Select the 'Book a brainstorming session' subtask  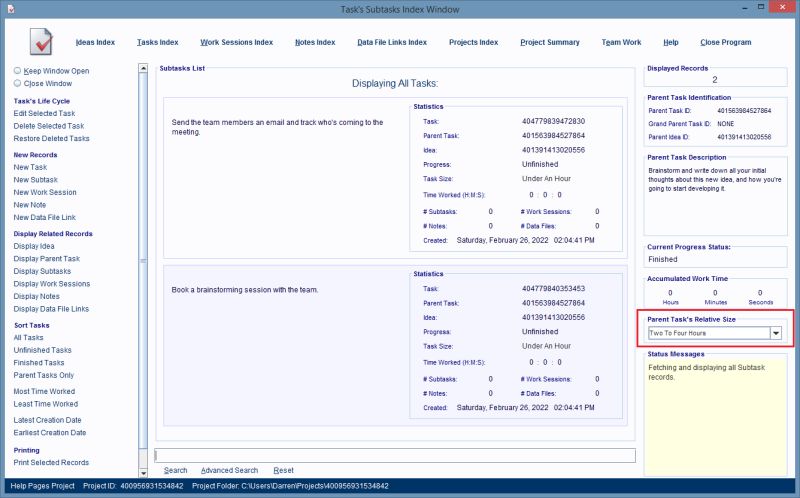tap(245, 290)
